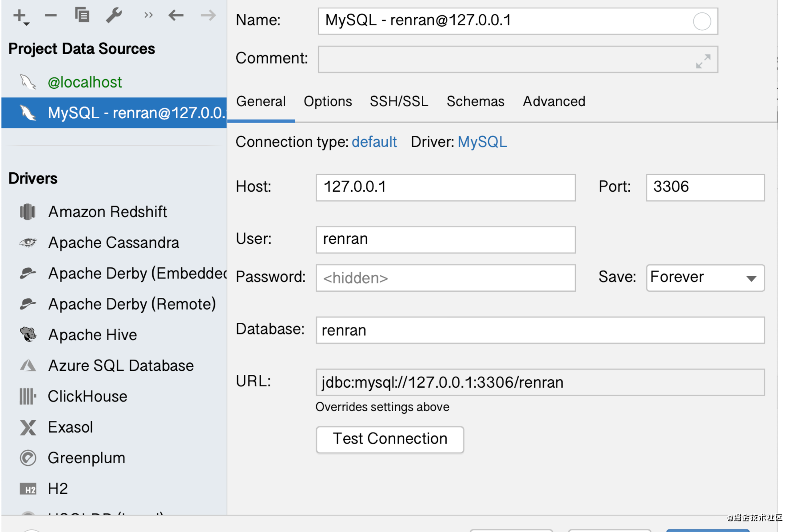The width and height of the screenshot is (794, 532).
Task: Select the Apache Cassandra driver
Action: click(113, 243)
